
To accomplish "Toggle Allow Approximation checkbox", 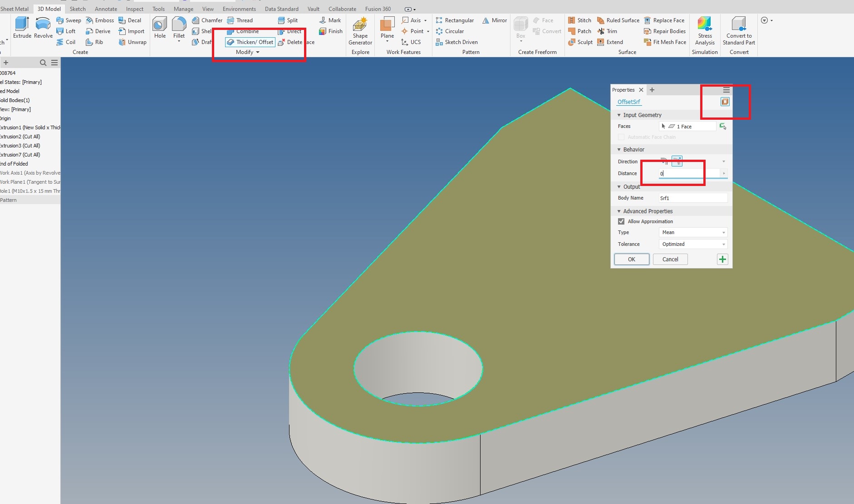I will click(x=621, y=221).
